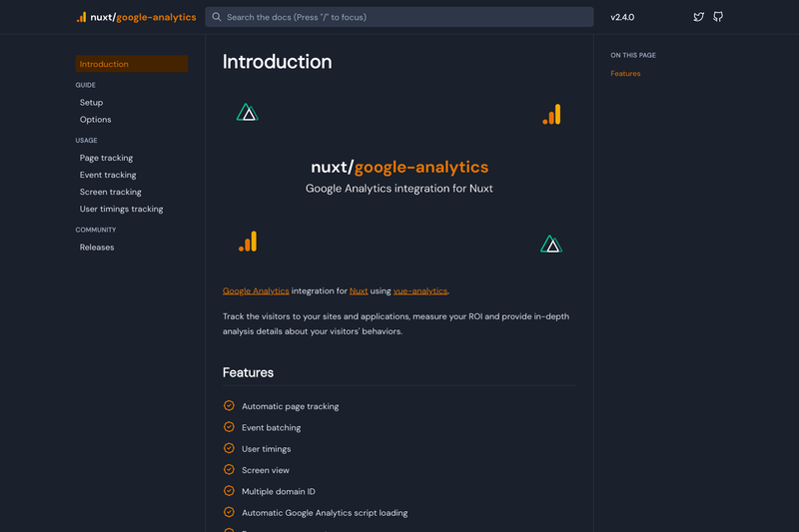Image resolution: width=799 pixels, height=532 pixels.
Task: Open the GitHub icon link in header
Action: click(718, 17)
